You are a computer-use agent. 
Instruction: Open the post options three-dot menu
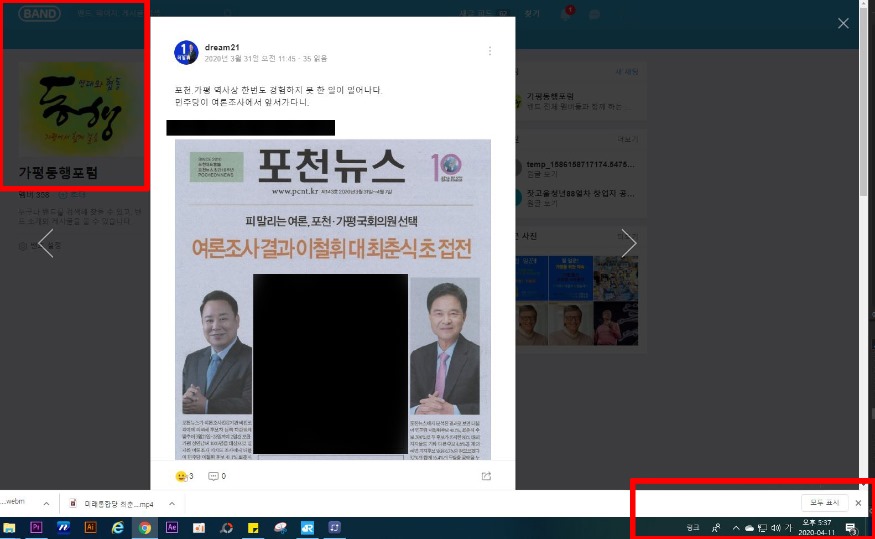pos(489,51)
